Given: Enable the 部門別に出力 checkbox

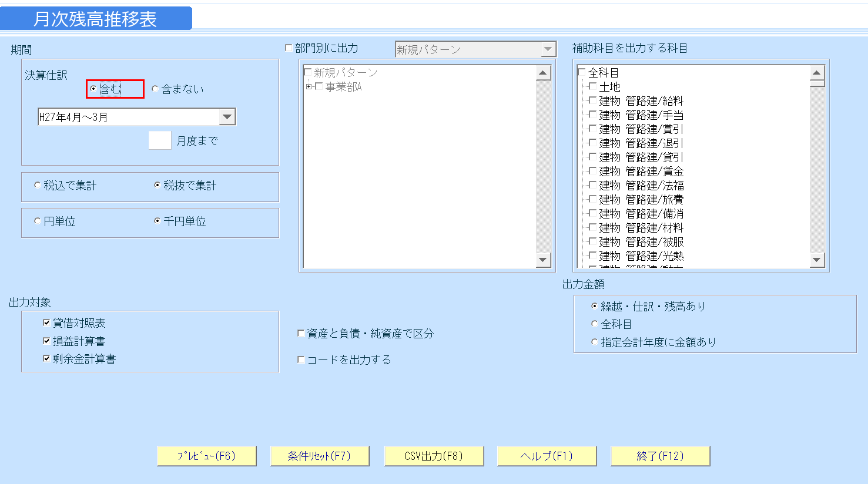Looking at the screenshot, I should 289,48.
